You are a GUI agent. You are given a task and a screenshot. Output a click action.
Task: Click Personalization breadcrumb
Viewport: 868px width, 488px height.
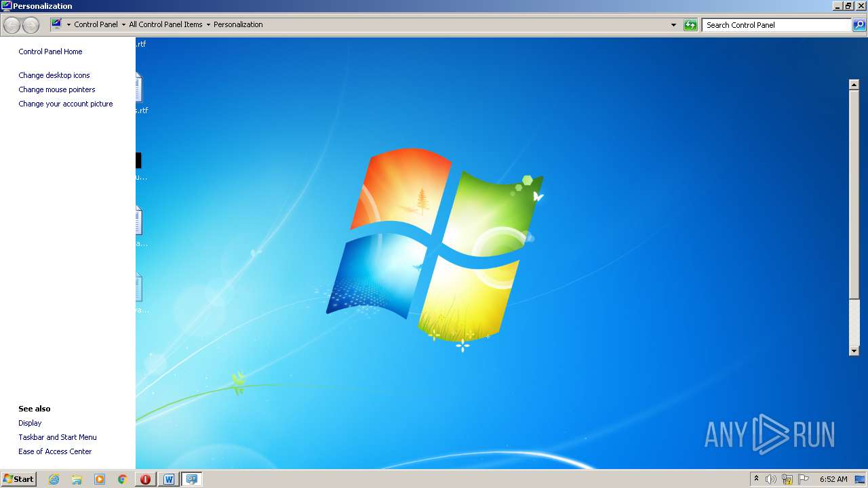point(238,24)
